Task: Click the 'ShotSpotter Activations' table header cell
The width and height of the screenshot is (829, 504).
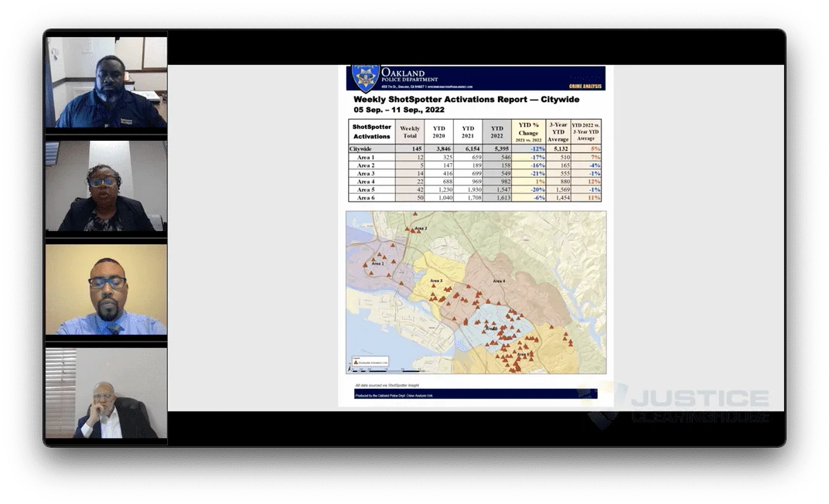Action: click(x=372, y=131)
